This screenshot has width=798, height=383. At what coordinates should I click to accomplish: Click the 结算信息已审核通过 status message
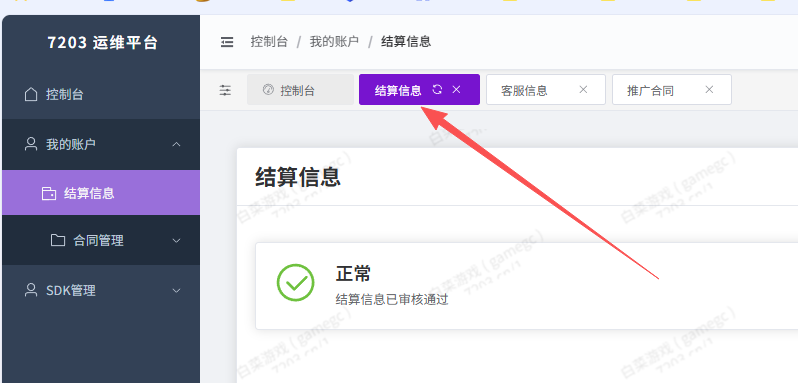pyautogui.click(x=392, y=299)
